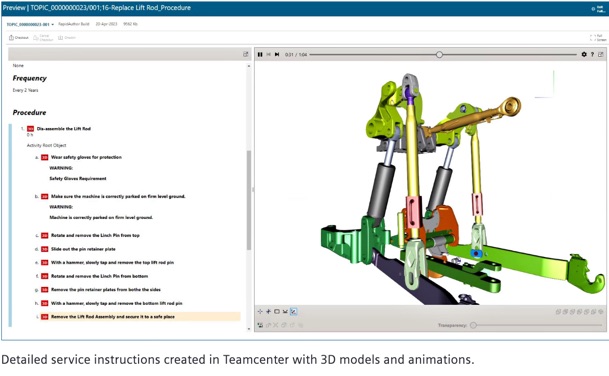
Task: Open the 3D viewer settings gear
Action: coord(584,55)
